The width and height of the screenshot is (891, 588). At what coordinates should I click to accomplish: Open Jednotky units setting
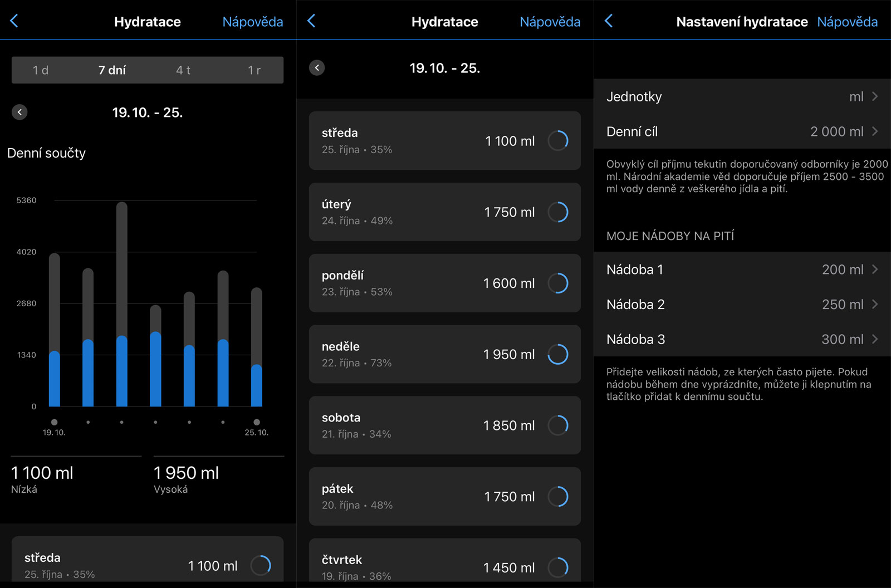coord(742,96)
